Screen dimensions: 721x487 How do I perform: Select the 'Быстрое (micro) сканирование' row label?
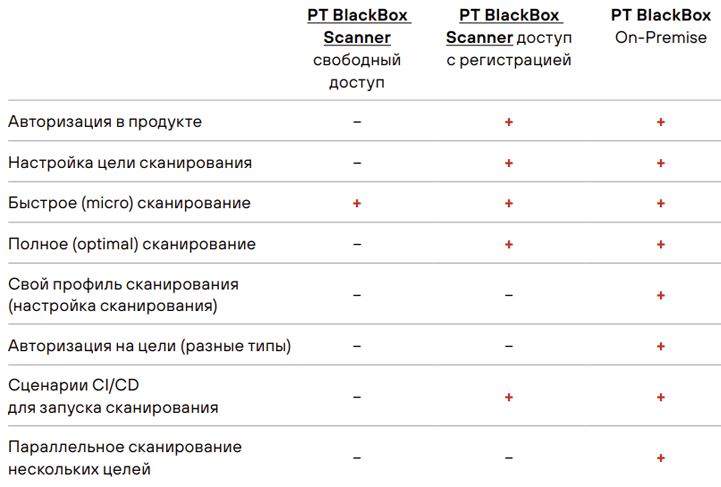click(x=129, y=203)
